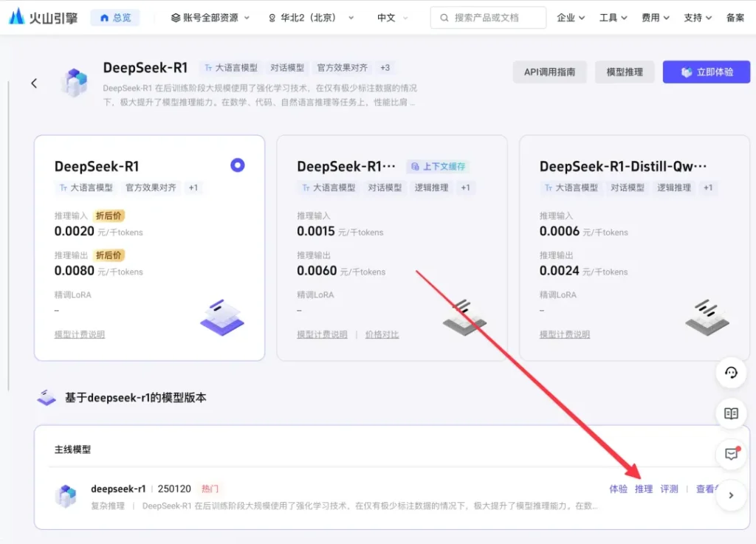This screenshot has height=544, width=756.
Task: Open the 企业 menu
Action: click(x=571, y=18)
